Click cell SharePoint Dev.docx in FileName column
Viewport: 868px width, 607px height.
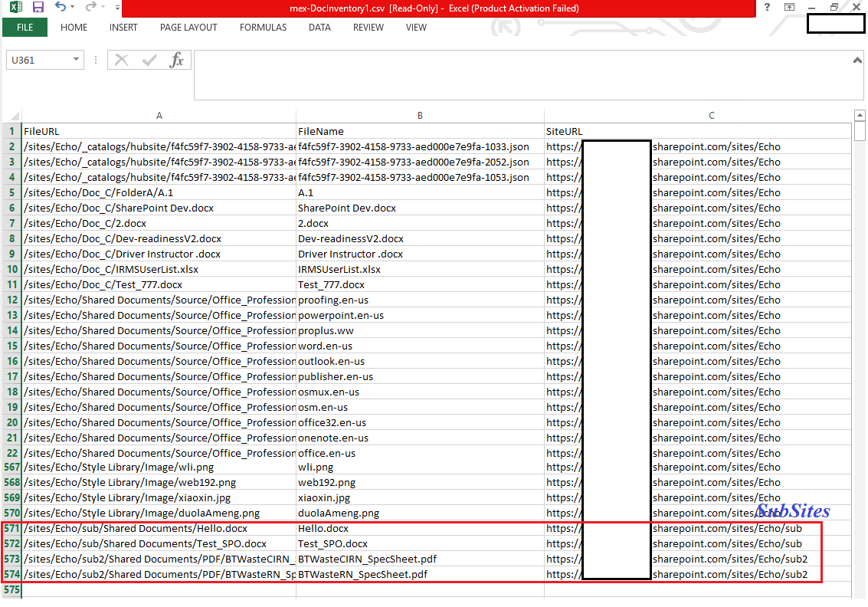click(x=420, y=208)
